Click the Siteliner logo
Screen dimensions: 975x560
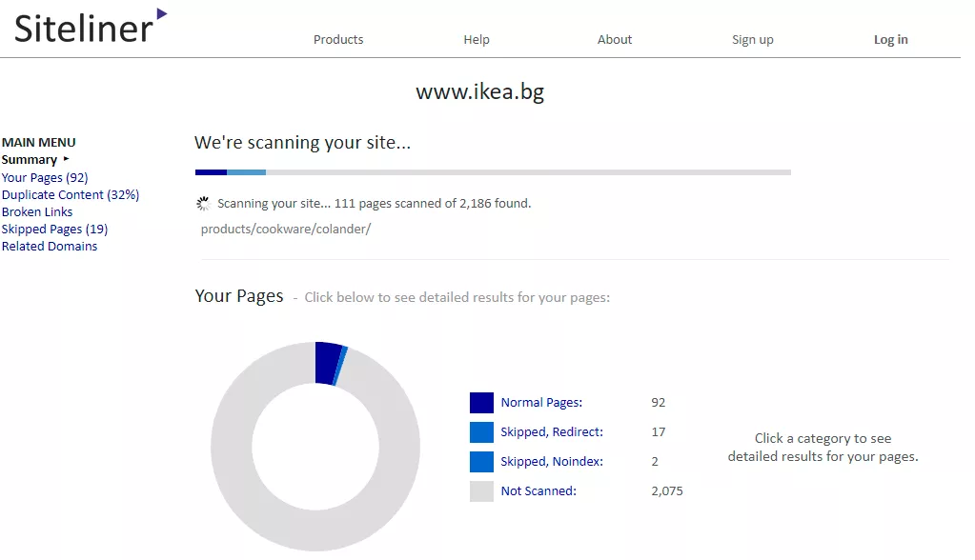[91, 27]
